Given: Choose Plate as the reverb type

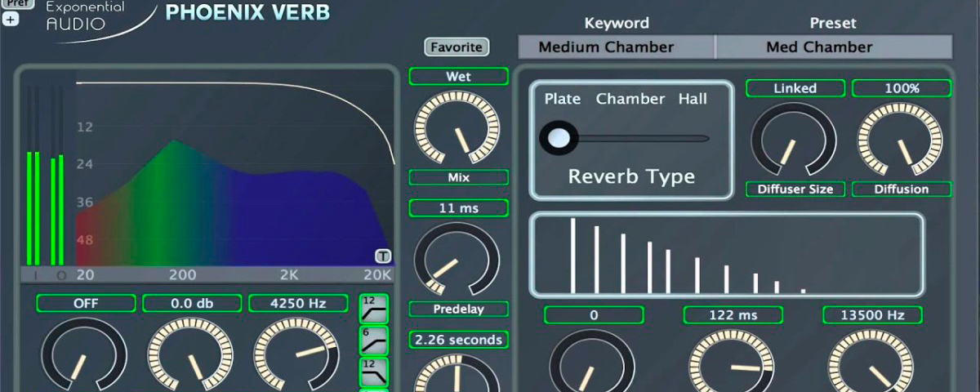Looking at the screenshot, I should pyautogui.click(x=563, y=99).
